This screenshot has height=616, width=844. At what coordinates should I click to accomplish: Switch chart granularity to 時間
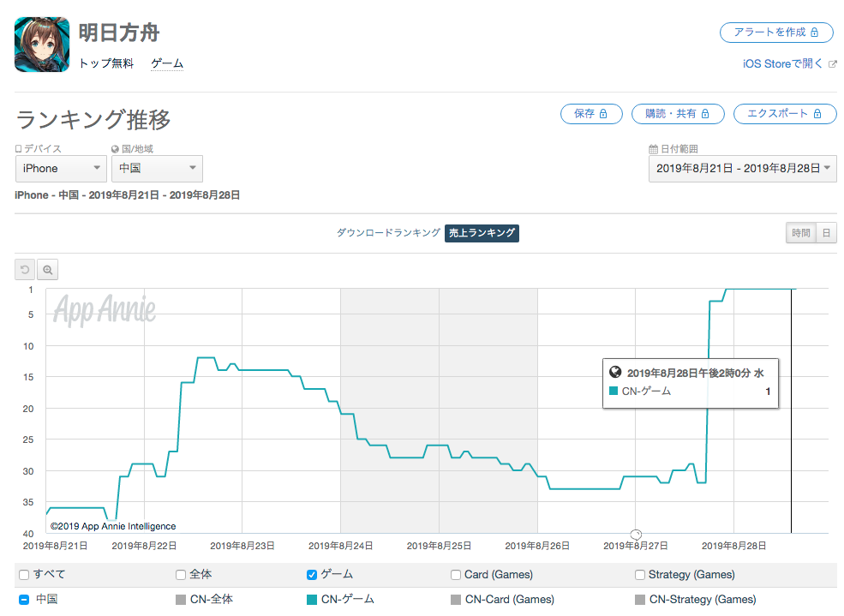(801, 233)
